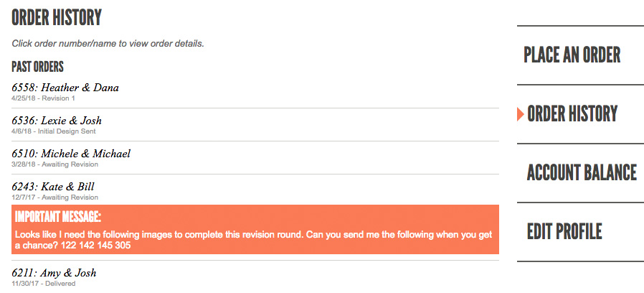The height and width of the screenshot is (293, 644).
Task: Select Edit Profile in the sidebar
Action: [x=564, y=232]
